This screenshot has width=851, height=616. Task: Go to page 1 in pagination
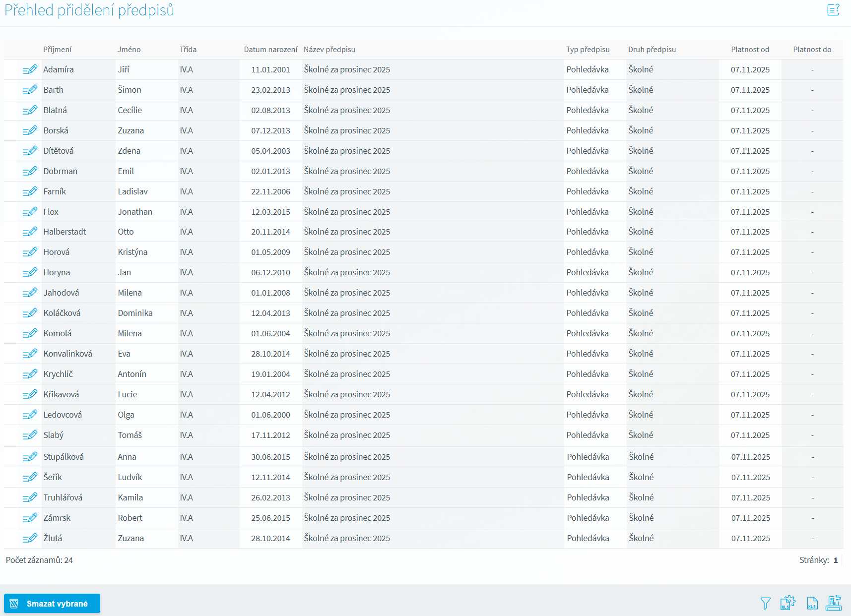(x=836, y=560)
